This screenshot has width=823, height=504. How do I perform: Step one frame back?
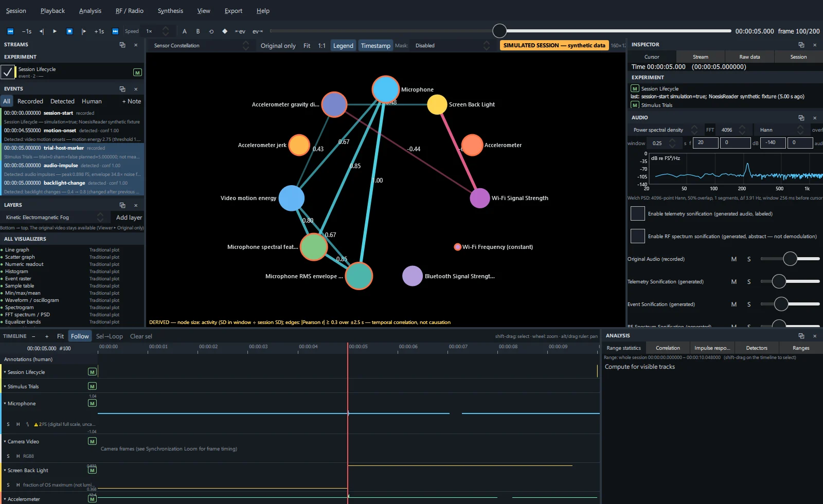coord(42,31)
